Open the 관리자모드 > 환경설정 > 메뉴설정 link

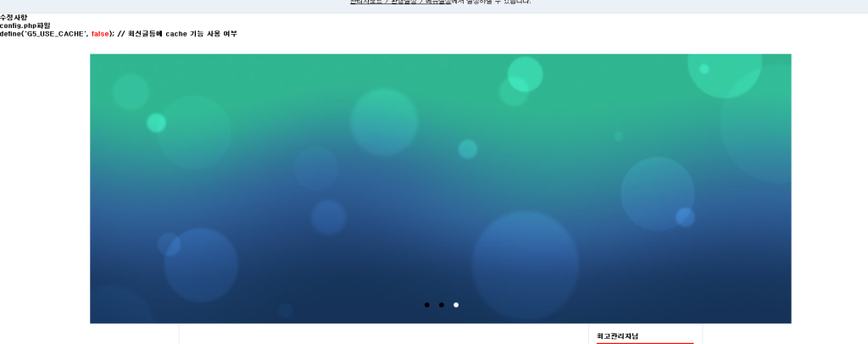(400, 3)
